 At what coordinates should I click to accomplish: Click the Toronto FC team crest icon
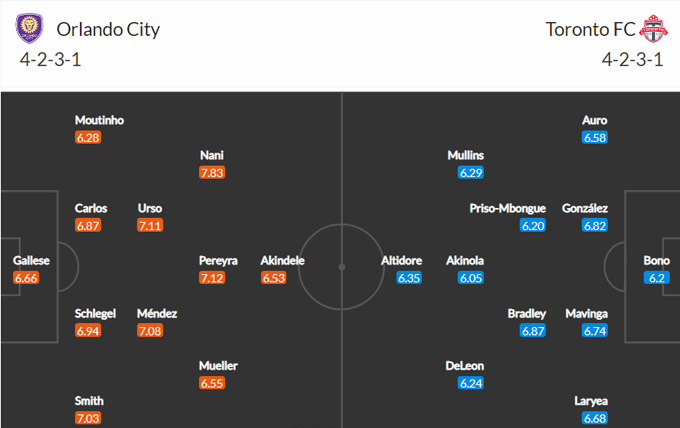pos(651,29)
